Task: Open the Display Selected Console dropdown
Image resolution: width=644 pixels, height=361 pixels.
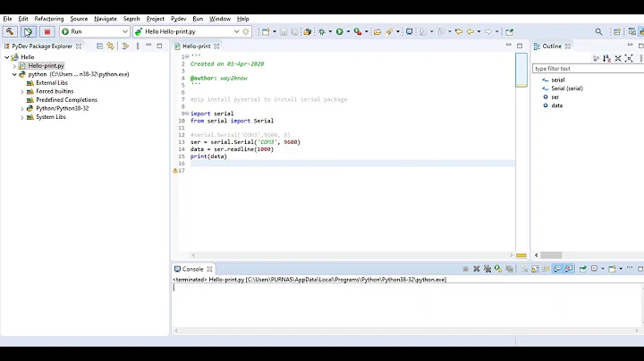Action: (603, 269)
